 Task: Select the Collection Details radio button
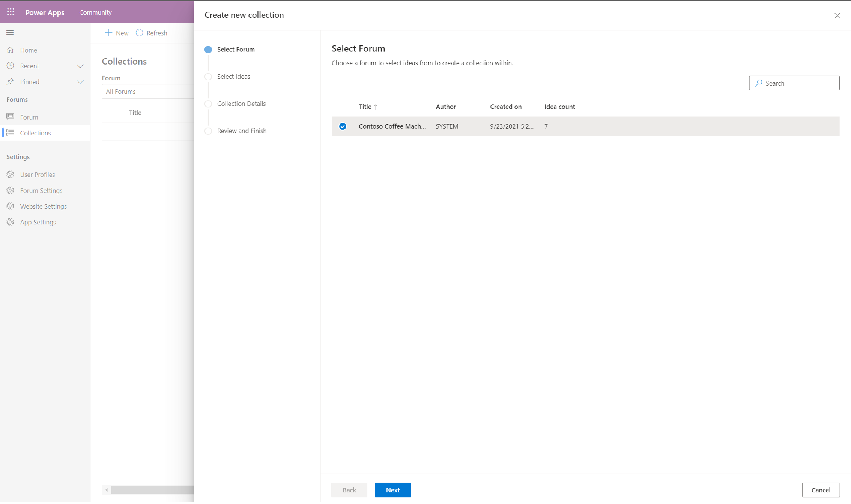209,104
